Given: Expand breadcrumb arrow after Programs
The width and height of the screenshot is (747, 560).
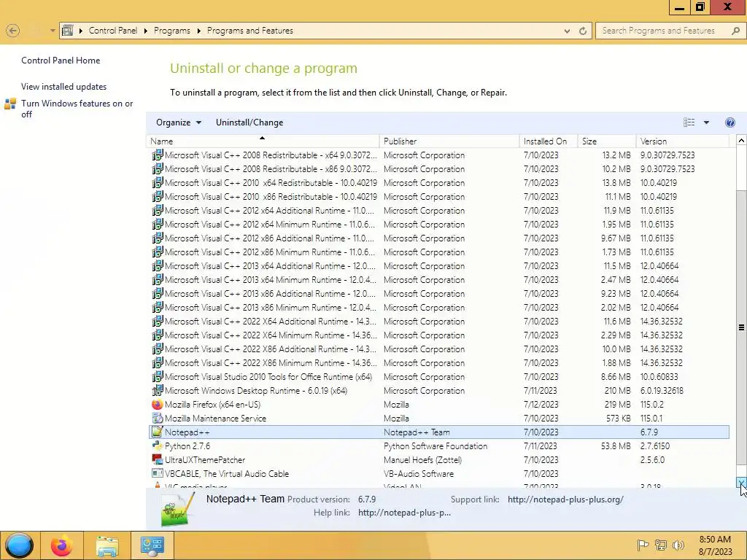Looking at the screenshot, I should [199, 31].
